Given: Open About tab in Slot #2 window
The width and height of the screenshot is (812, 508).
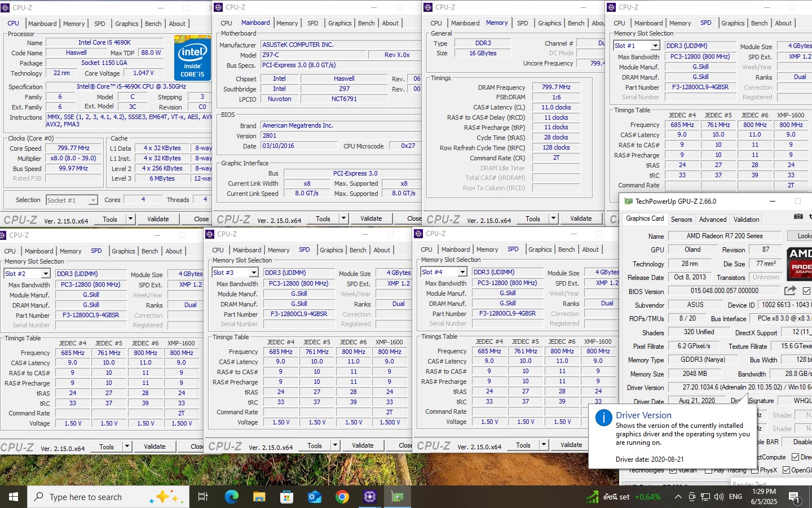Looking at the screenshot, I should coord(174,251).
